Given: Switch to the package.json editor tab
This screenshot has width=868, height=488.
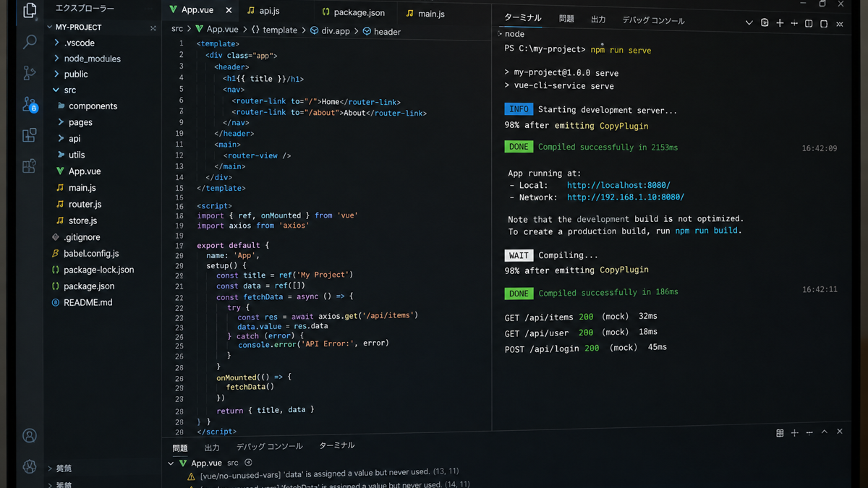Looking at the screenshot, I should [353, 12].
